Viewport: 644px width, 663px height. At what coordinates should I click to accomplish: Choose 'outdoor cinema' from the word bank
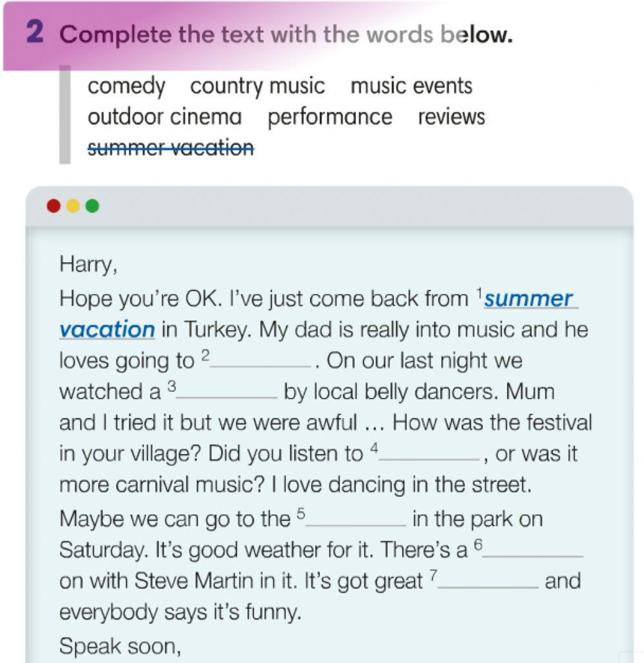click(165, 117)
